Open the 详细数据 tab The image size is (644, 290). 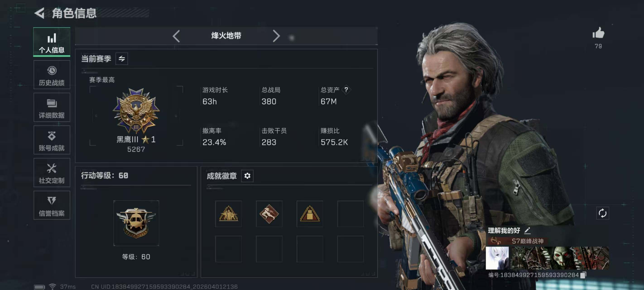(52, 107)
